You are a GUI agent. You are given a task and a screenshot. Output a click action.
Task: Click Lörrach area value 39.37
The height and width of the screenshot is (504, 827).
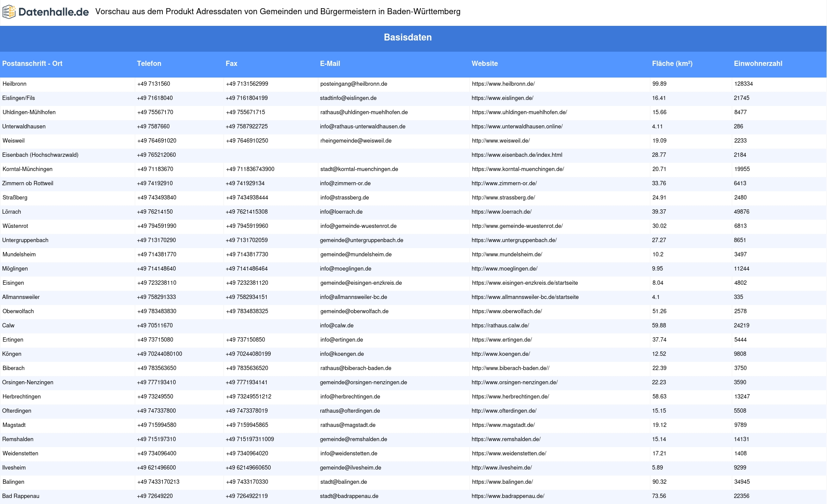point(659,212)
